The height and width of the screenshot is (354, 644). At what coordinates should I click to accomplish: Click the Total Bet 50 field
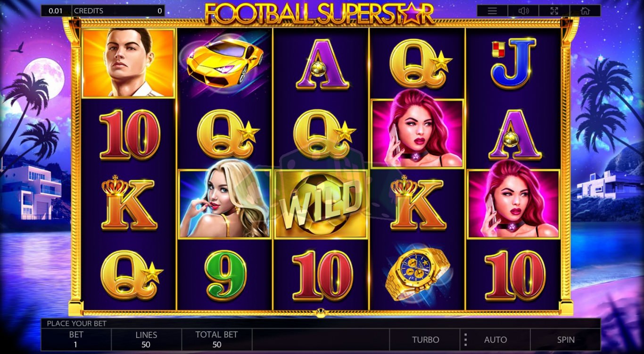pyautogui.click(x=217, y=340)
